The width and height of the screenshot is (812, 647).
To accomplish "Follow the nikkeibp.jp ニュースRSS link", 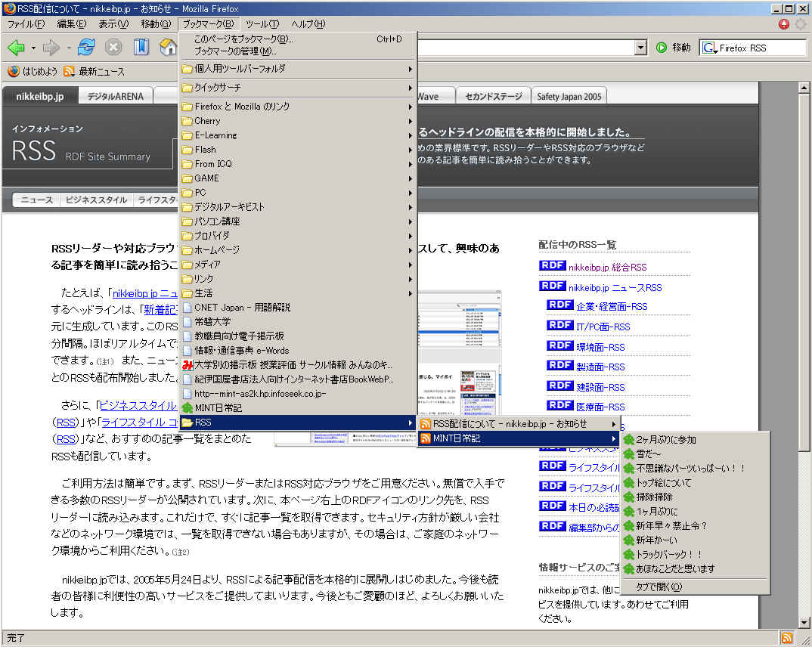I will [x=615, y=287].
